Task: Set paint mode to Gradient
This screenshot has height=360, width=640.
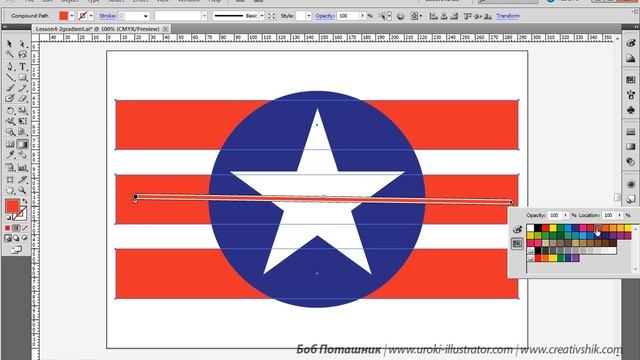Action: coord(16,228)
